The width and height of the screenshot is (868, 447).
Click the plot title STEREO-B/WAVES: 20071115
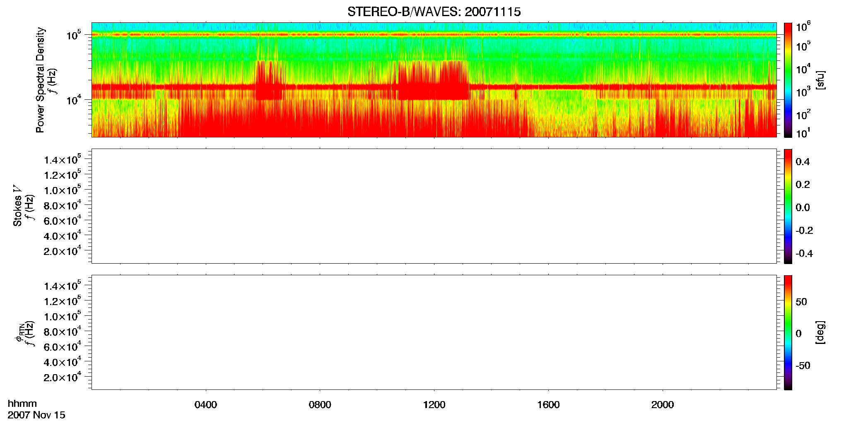click(434, 12)
